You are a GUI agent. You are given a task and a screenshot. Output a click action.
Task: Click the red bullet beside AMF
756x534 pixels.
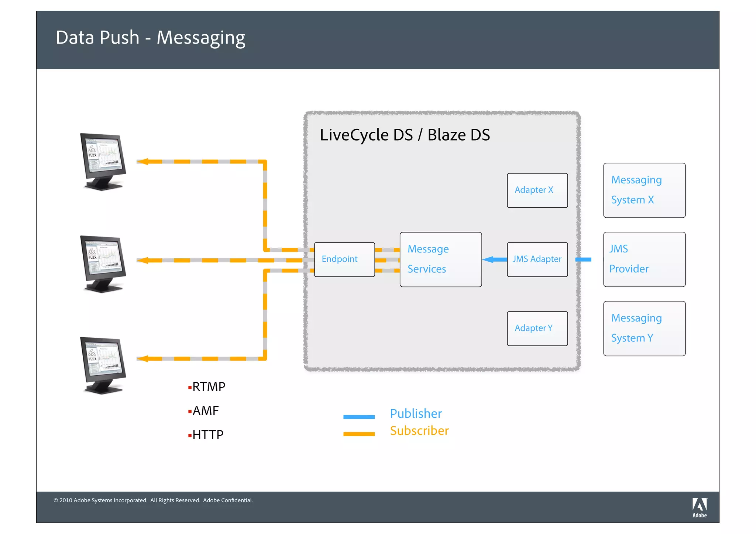coord(190,411)
